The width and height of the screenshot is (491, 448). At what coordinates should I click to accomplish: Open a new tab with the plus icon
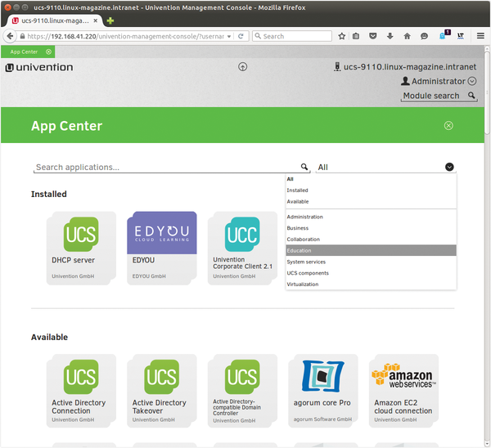pos(110,20)
